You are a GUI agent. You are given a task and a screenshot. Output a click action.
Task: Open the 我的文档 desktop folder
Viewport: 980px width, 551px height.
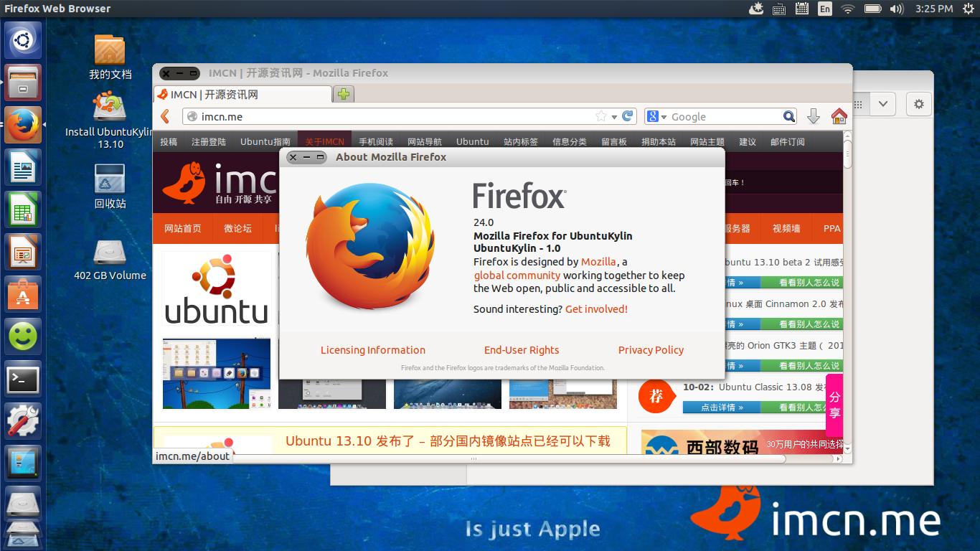110,57
